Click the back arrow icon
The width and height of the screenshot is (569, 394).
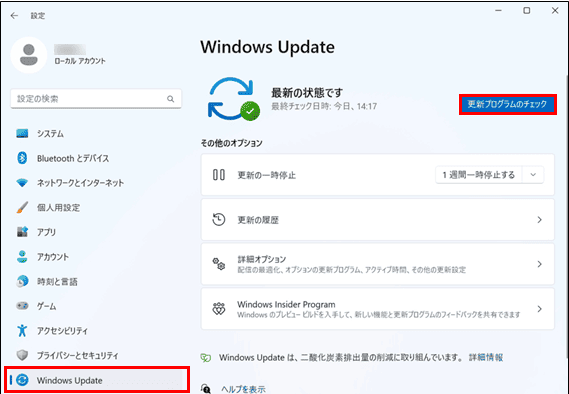point(14,16)
